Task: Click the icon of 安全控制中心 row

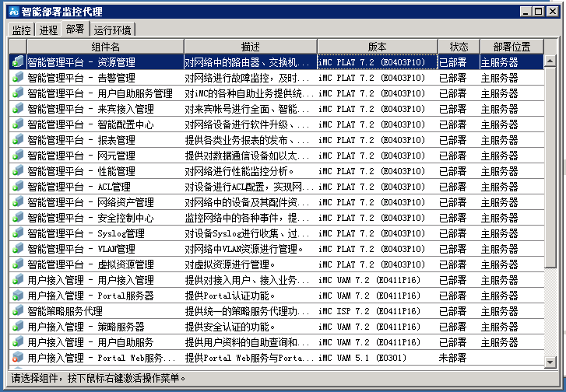Action: 18,218
